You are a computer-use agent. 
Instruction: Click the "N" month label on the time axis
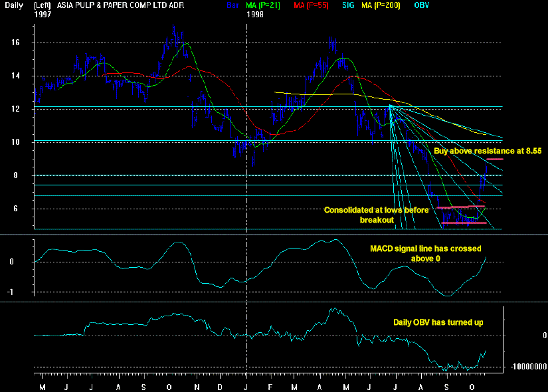[197, 387]
